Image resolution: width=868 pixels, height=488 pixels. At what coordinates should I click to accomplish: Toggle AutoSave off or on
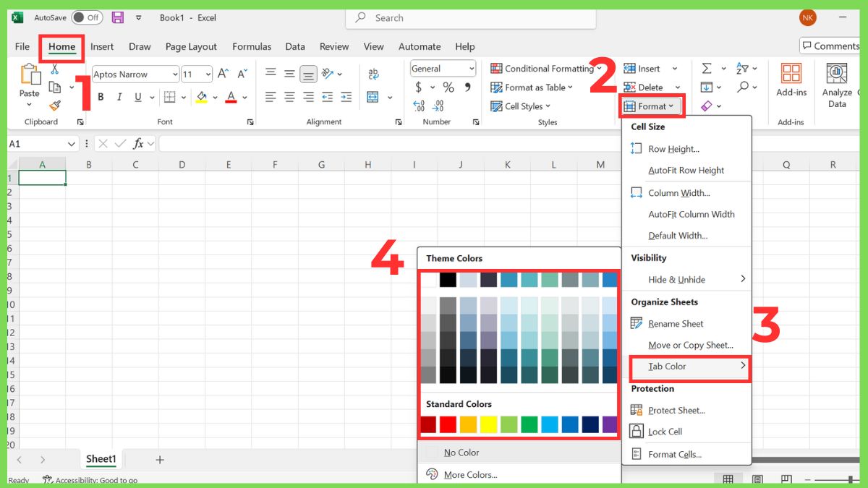[x=86, y=17]
